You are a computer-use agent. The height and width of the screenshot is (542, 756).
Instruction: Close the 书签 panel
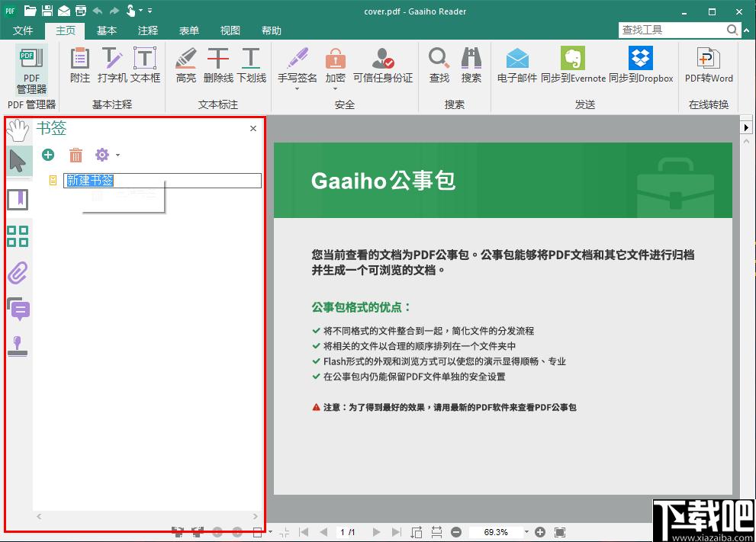[253, 128]
